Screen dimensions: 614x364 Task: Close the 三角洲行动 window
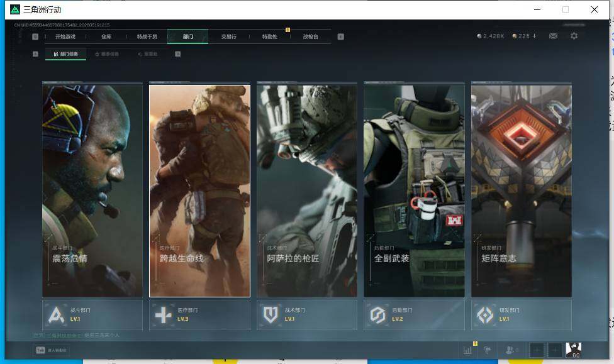point(594,9)
